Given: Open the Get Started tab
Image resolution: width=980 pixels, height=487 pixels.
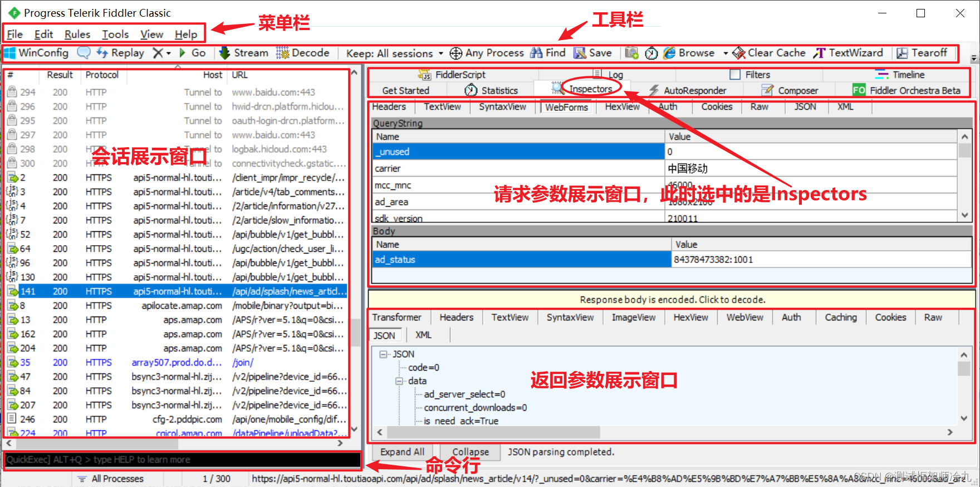Looking at the screenshot, I should coord(406,90).
